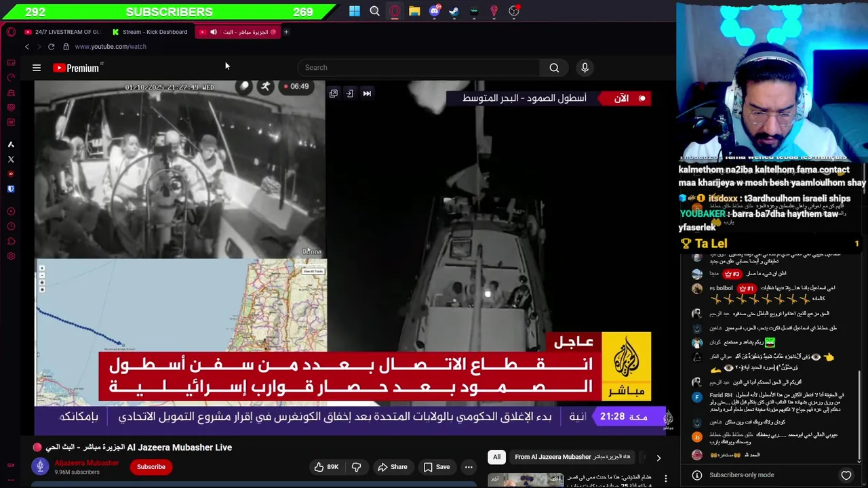Open taskbar search magnifier
Image resolution: width=868 pixels, height=488 pixels.
374,11
